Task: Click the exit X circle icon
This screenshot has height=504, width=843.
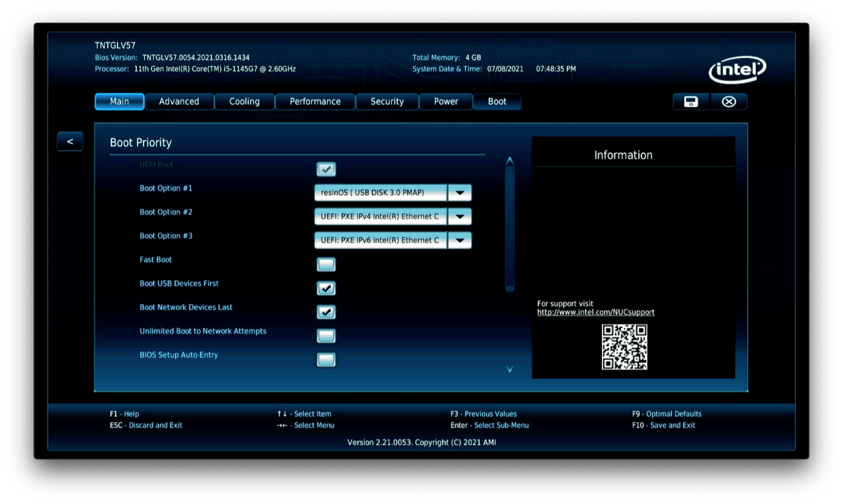Action: coord(729,102)
